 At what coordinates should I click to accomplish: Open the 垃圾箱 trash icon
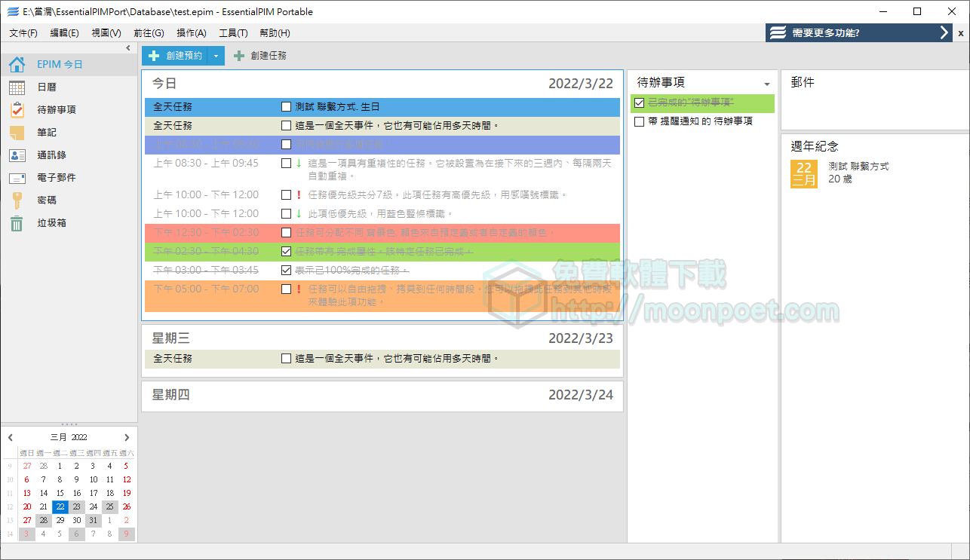pyautogui.click(x=17, y=223)
